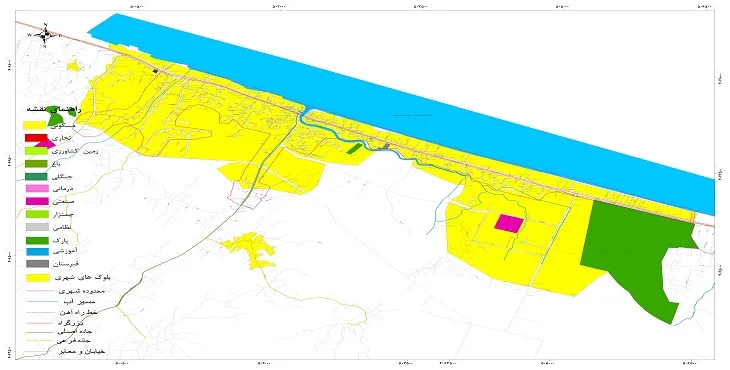
Task: Select the نظامی legend label
Action: (61, 228)
